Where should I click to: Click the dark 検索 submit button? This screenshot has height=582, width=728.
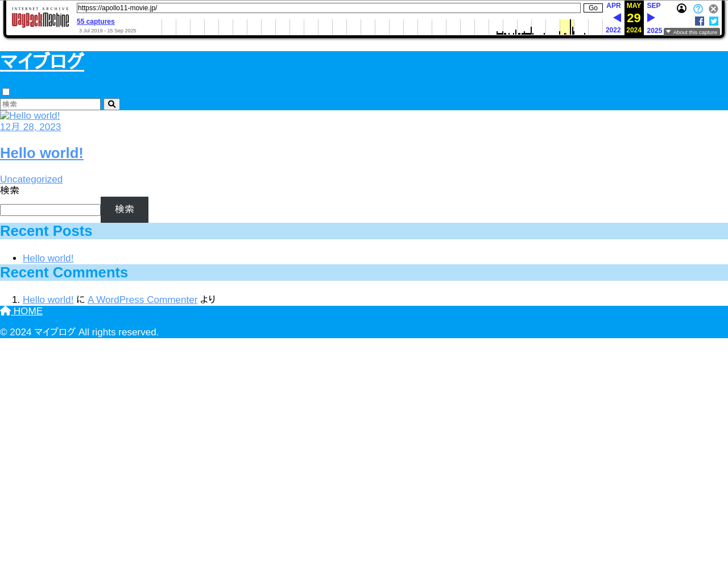click(125, 210)
